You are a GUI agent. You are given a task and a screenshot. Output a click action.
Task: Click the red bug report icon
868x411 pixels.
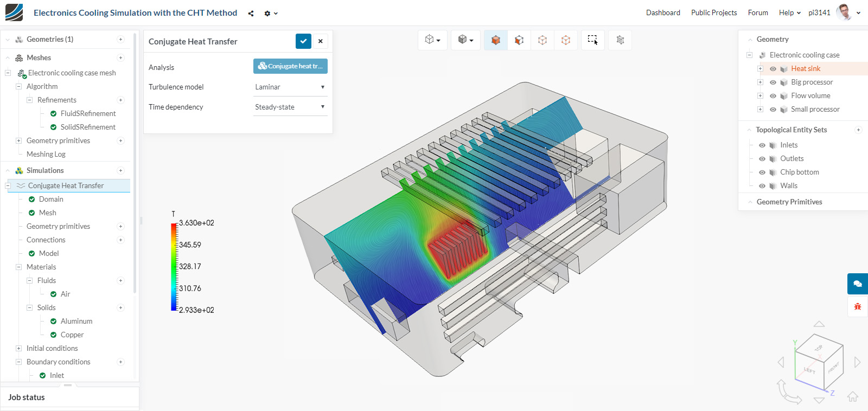(858, 307)
